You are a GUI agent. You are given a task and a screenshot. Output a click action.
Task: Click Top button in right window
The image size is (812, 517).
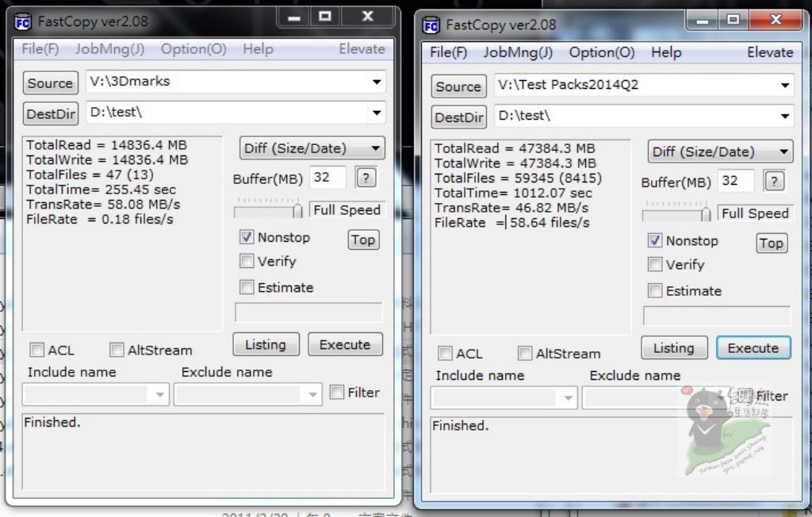click(x=771, y=243)
